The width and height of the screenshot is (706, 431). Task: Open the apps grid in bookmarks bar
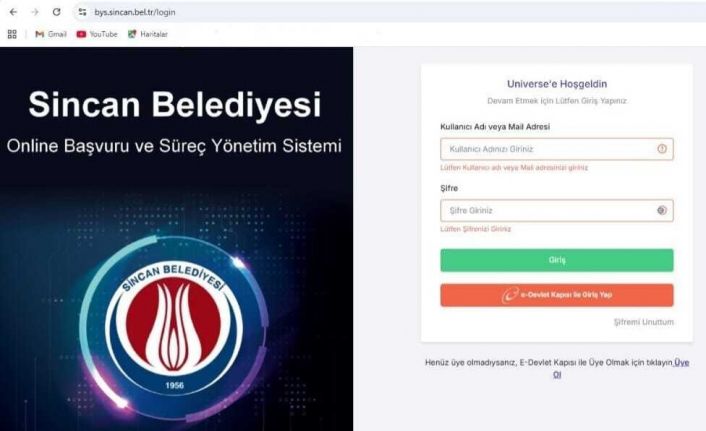(x=12, y=34)
